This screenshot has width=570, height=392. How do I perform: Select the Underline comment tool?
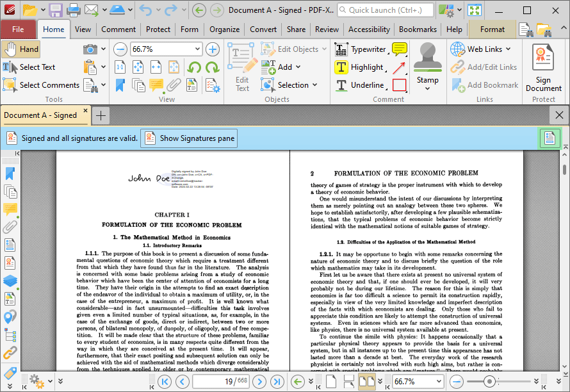pyautogui.click(x=364, y=84)
